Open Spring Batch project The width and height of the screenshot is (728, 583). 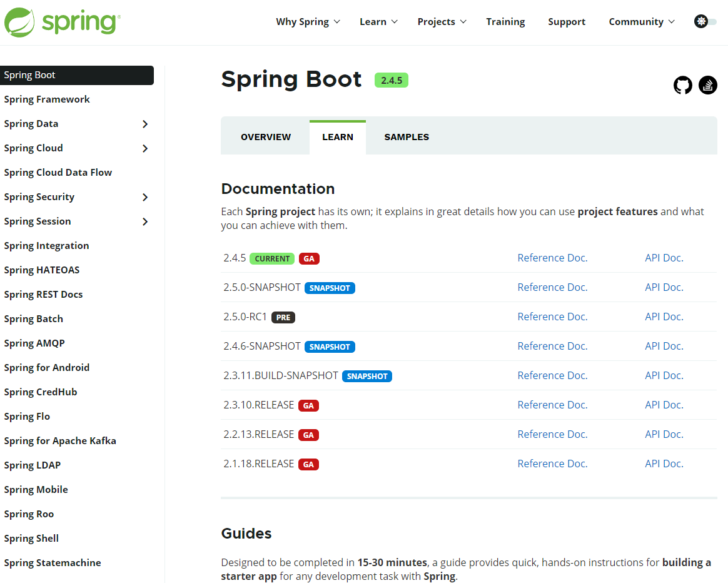pyautogui.click(x=33, y=318)
